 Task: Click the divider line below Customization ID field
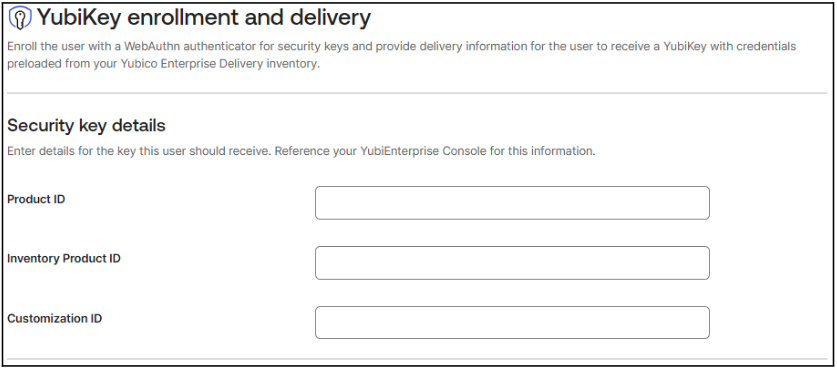[x=417, y=359]
